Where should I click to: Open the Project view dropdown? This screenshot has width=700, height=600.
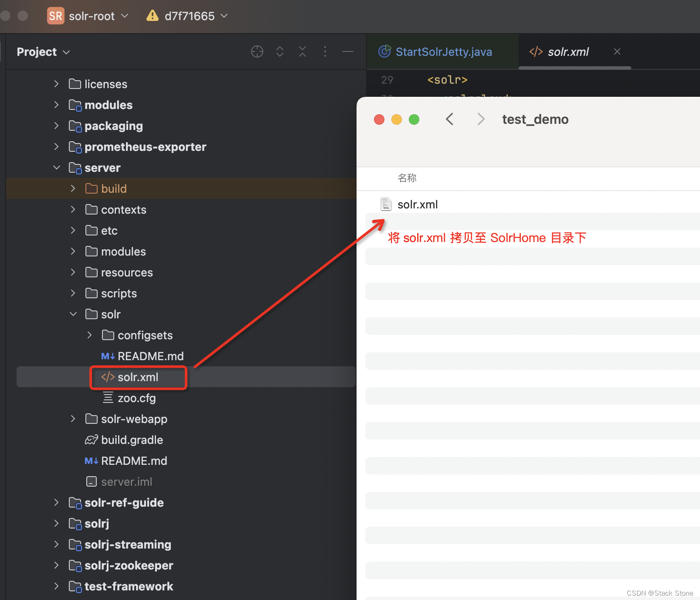point(43,52)
